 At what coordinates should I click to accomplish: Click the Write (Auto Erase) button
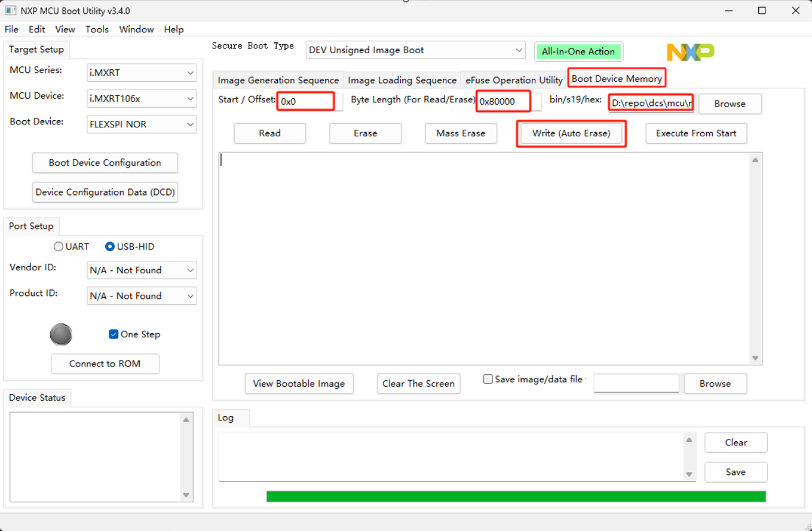pyautogui.click(x=571, y=133)
